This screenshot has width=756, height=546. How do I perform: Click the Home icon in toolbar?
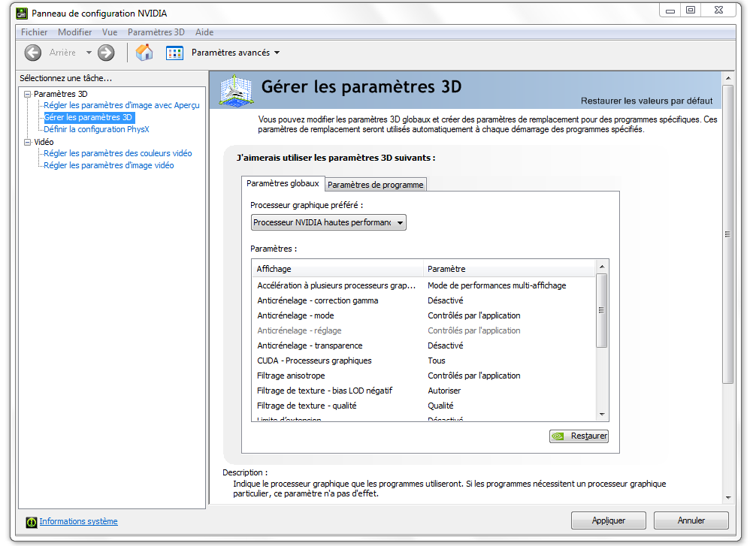click(144, 53)
